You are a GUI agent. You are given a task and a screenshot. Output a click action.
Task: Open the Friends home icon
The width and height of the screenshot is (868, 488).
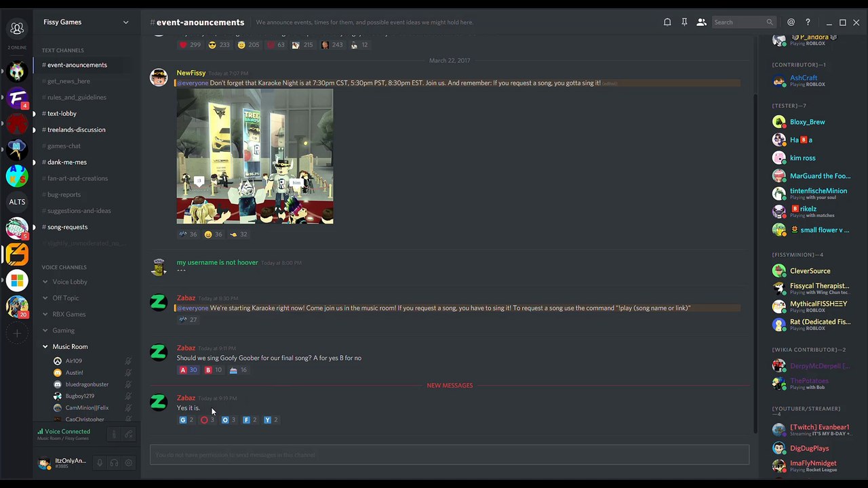click(17, 28)
